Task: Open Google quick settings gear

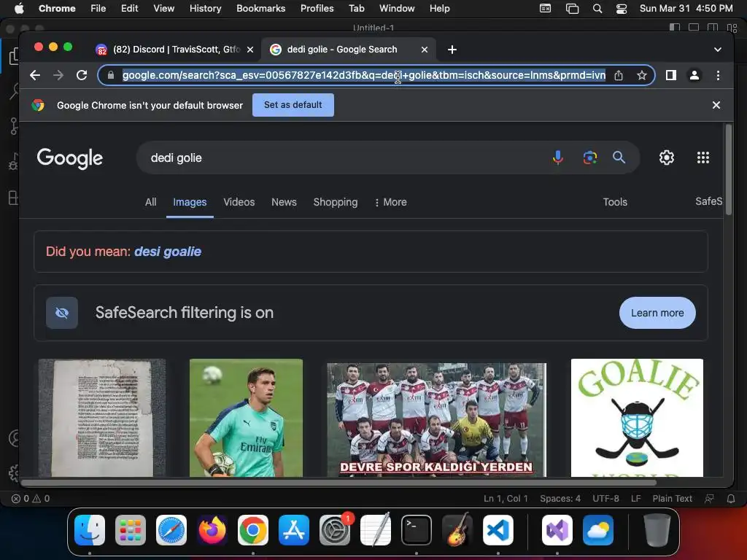Action: 667,157
